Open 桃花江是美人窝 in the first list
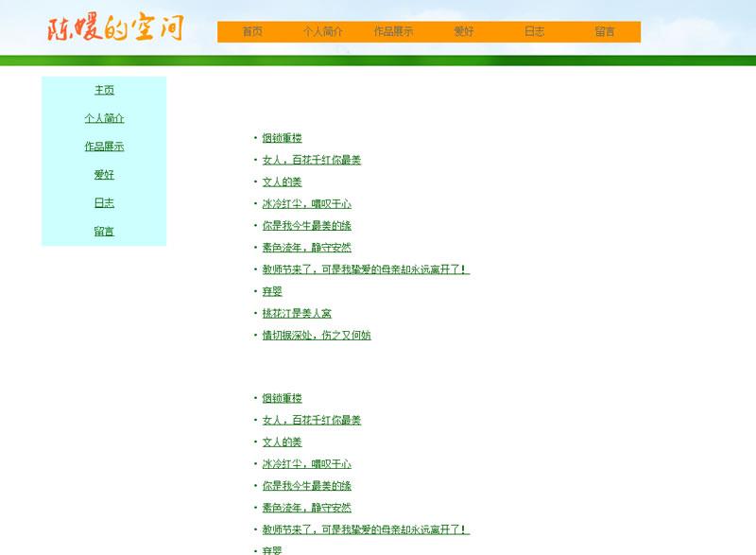The height and width of the screenshot is (555, 756). pos(297,314)
